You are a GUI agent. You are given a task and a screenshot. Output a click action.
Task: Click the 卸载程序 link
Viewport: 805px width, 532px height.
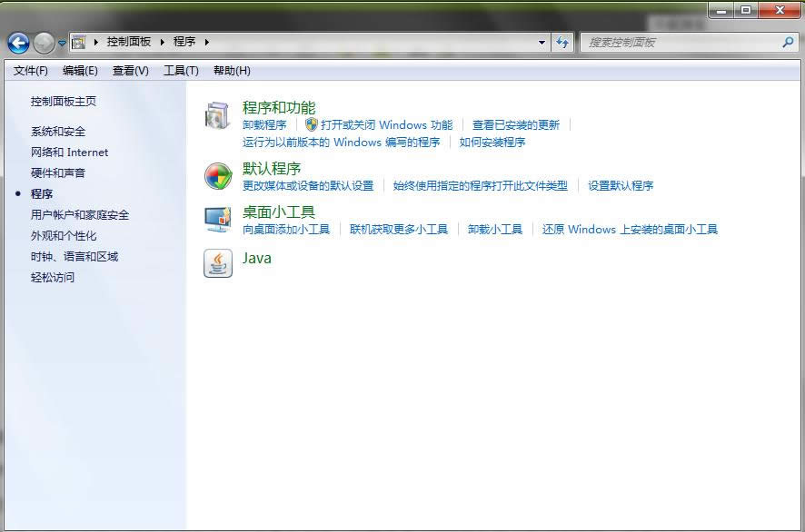pos(265,125)
